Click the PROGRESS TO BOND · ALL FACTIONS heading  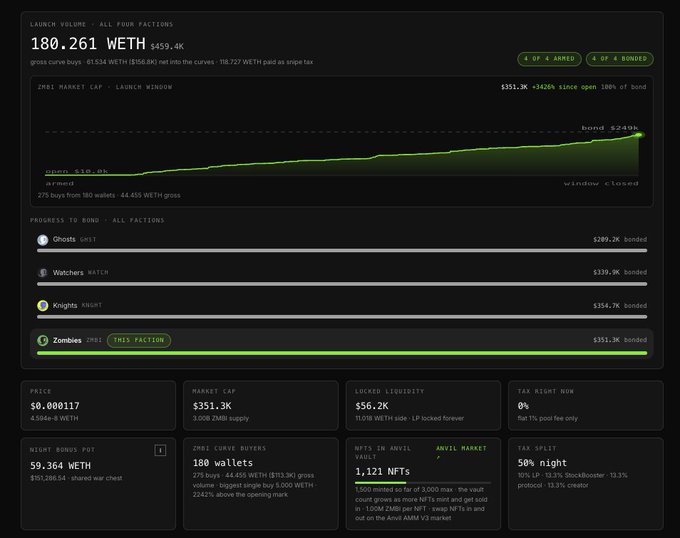98,220
